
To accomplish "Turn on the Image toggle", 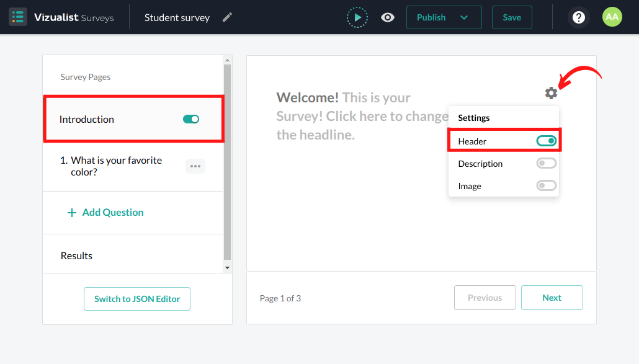I will [x=546, y=186].
